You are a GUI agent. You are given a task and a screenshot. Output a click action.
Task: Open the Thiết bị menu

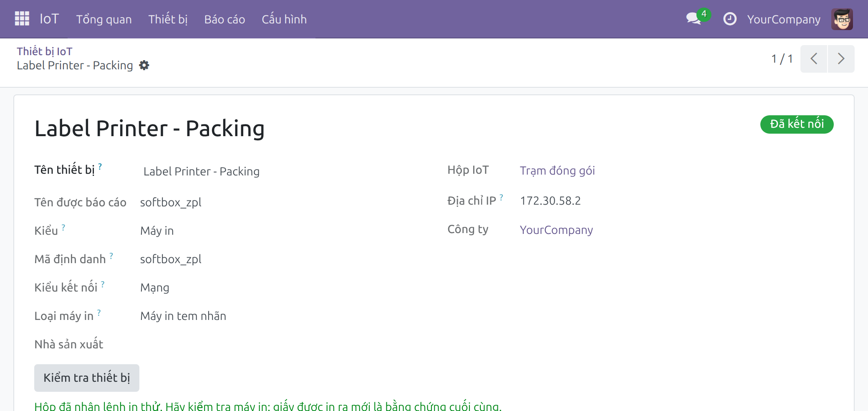pyautogui.click(x=168, y=19)
